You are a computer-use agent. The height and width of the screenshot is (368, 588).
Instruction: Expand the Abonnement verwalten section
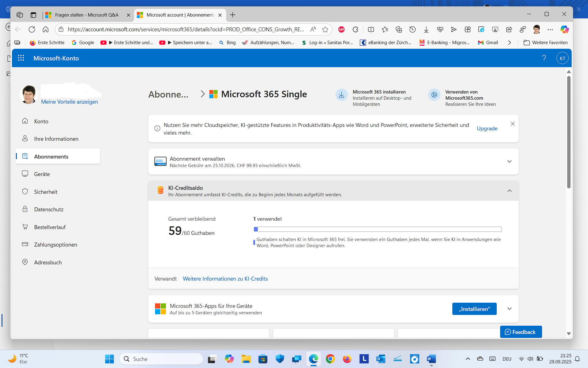[509, 161]
